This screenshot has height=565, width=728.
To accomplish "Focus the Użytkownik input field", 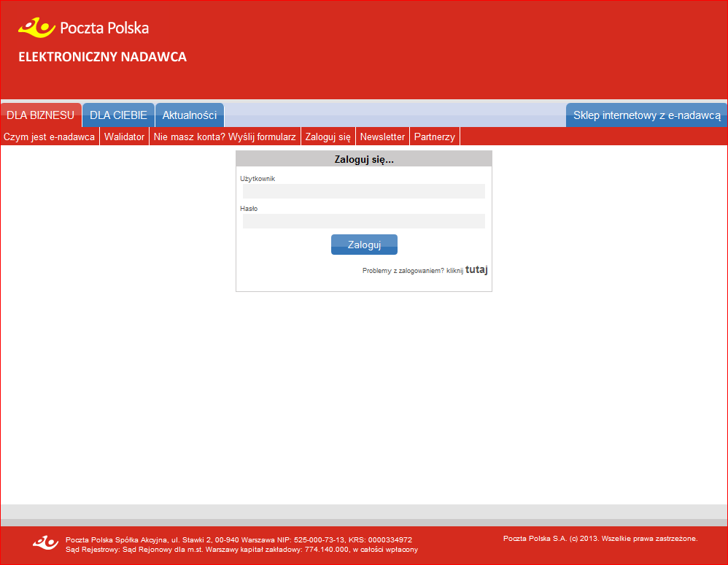I will (x=363, y=191).
